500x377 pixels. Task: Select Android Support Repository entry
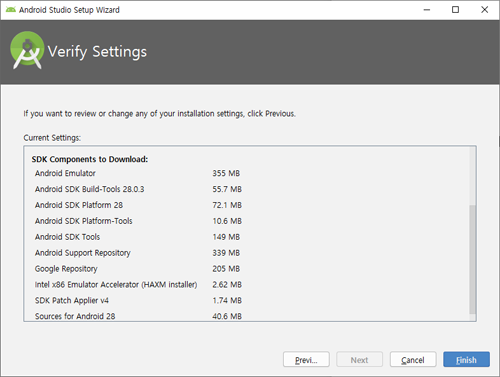(83, 253)
